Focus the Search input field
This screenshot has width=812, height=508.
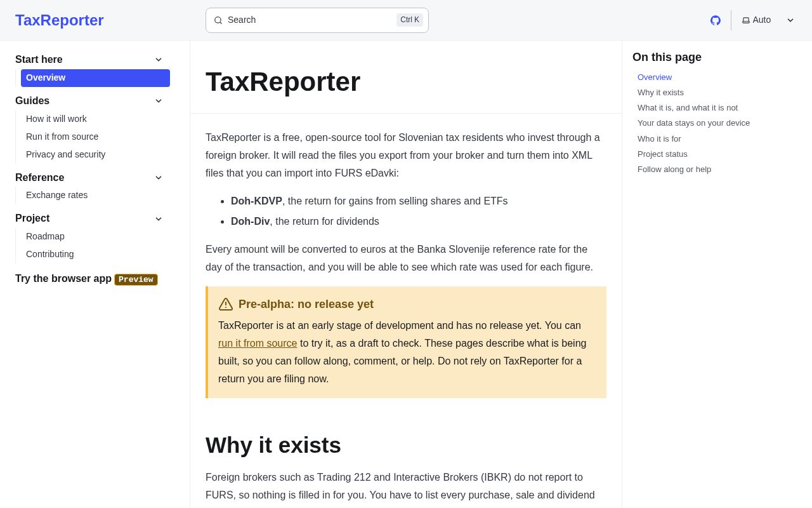pyautogui.click(x=317, y=20)
